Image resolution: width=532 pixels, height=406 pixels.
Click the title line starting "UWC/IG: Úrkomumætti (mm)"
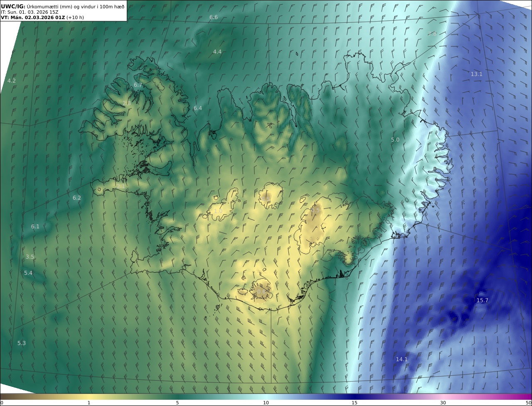click(63, 6)
